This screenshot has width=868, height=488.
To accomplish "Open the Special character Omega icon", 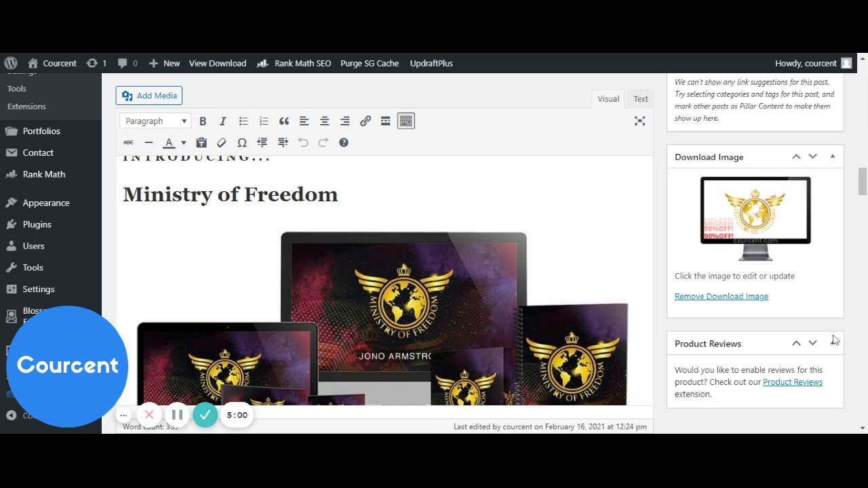I will pos(242,142).
